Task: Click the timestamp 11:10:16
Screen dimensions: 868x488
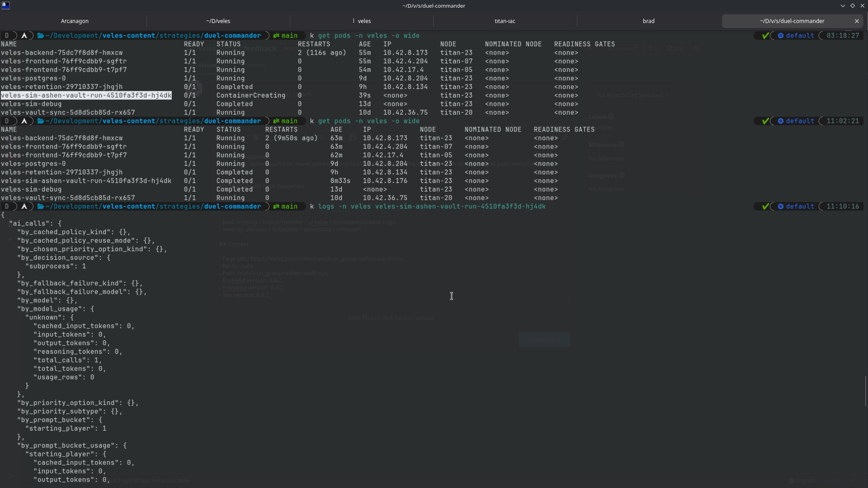Action: [x=843, y=206]
